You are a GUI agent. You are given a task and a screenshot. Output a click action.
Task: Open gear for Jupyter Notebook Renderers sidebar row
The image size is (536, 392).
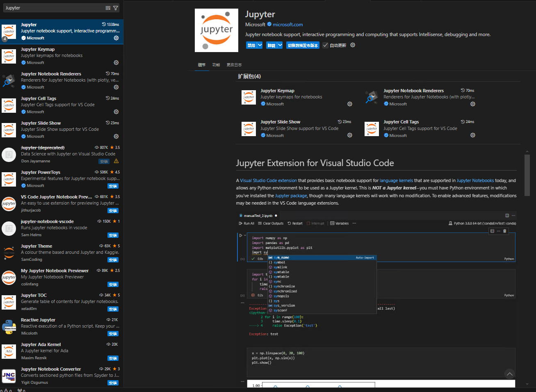116,87
